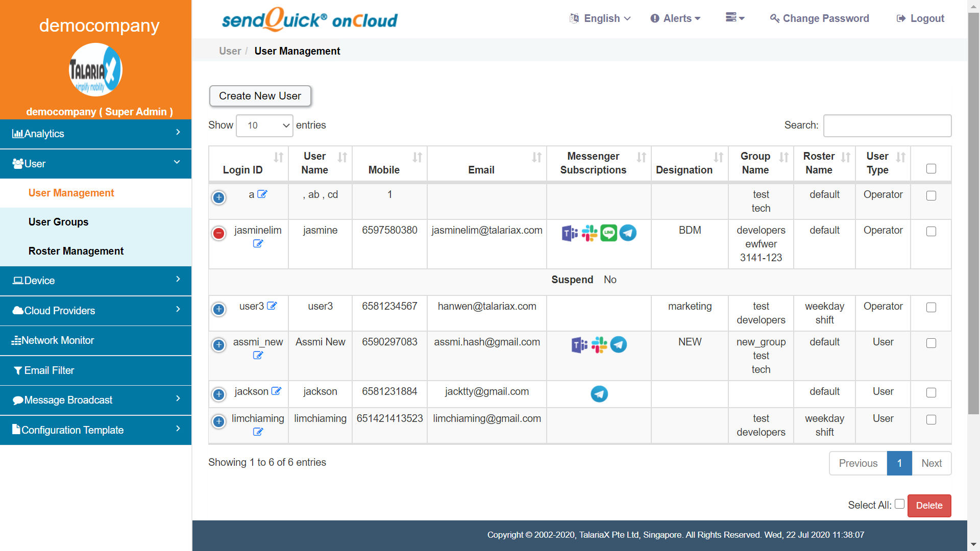Click the Microsoft Teams icon in the jasminelim row
The image size is (980, 551).
[570, 233]
